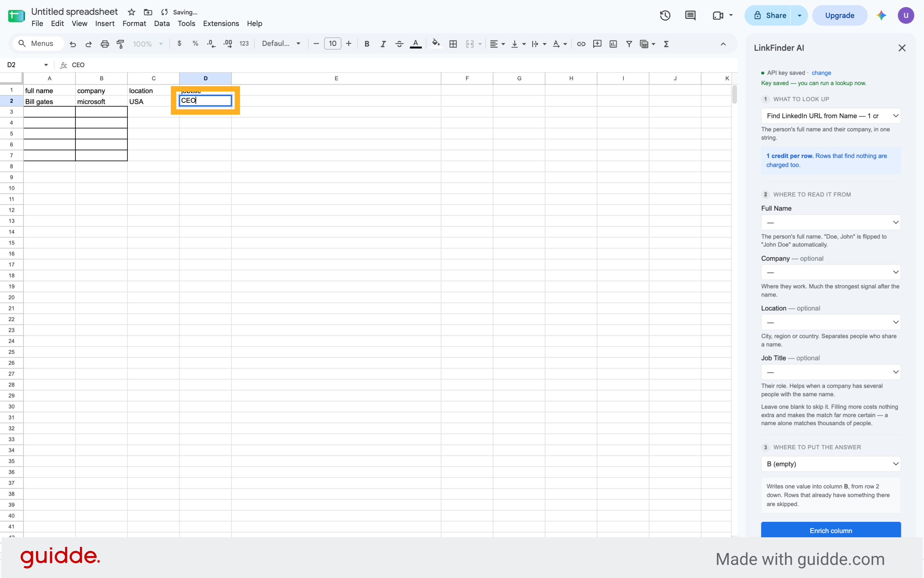Screen dimensions: 924x578
Task: Click the Share button
Action: tap(768, 16)
